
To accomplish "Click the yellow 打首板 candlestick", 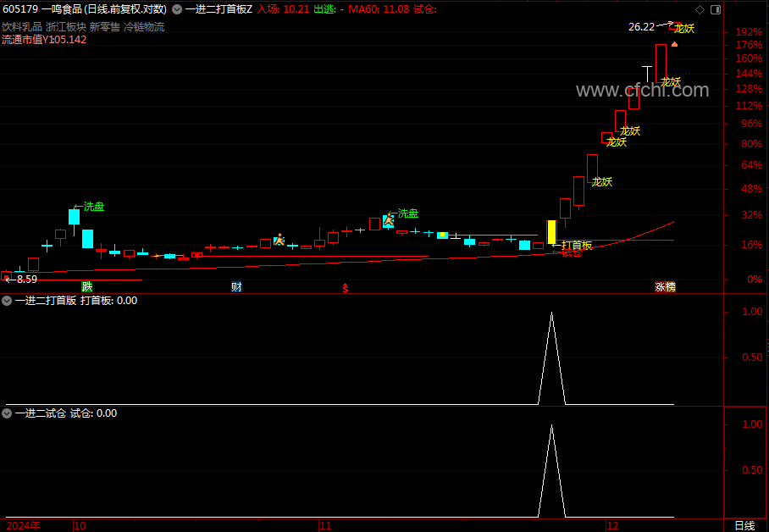I will pyautogui.click(x=551, y=232).
